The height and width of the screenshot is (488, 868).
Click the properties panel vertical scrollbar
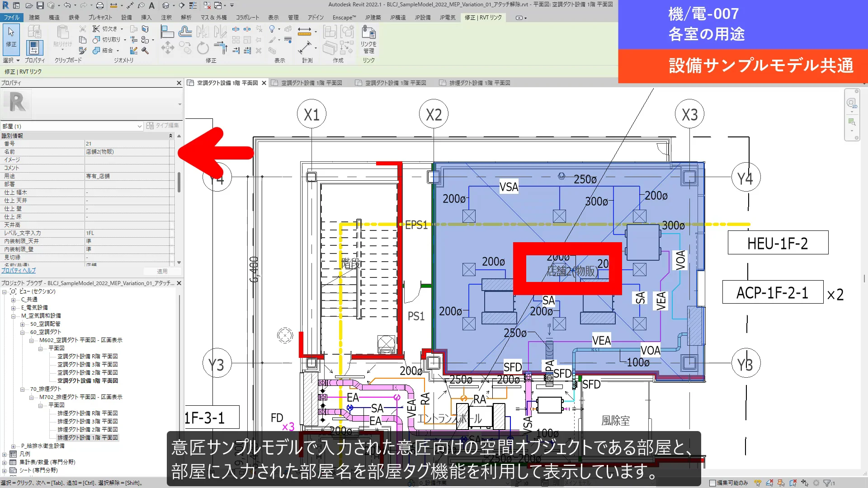[x=179, y=199]
